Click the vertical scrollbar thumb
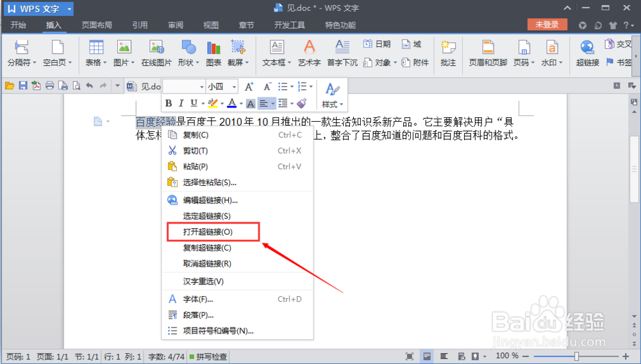 (x=634, y=169)
